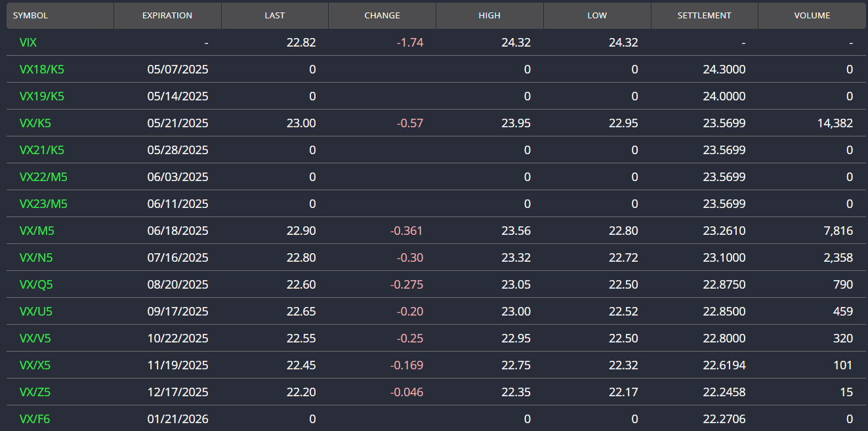This screenshot has width=868, height=431.
Task: Open the VX/X5 contract link
Action: coord(35,365)
